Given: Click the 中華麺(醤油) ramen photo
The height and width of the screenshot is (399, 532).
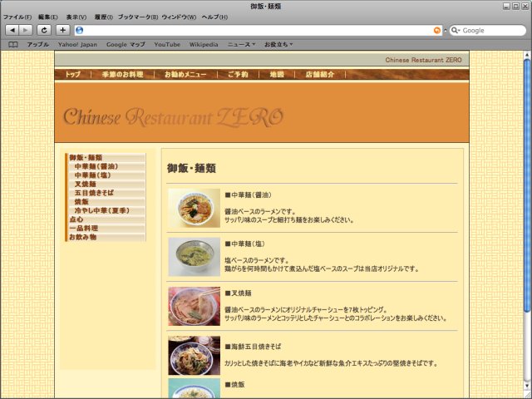Looking at the screenshot, I should [194, 208].
